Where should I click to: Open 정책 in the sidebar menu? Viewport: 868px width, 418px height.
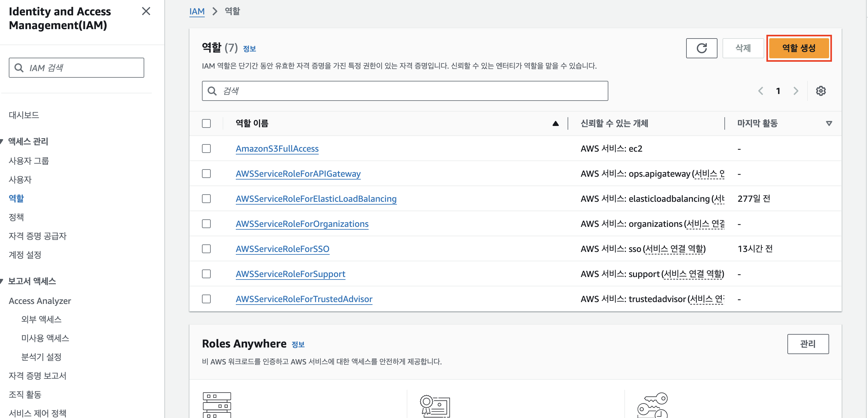16,217
